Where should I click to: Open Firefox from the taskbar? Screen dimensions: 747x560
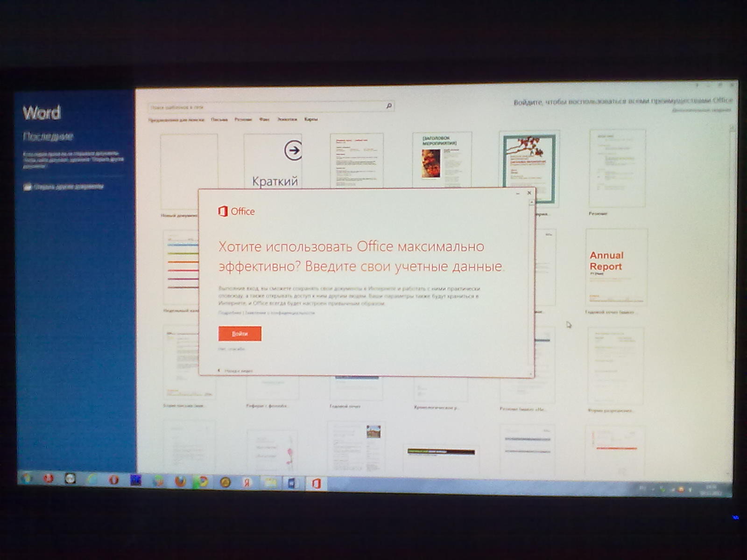[x=181, y=481]
